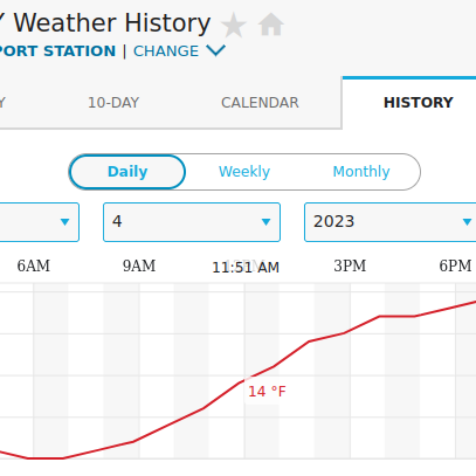The image size is (476, 476).
Task: Click the 6AM time axis label
Action: (34, 266)
